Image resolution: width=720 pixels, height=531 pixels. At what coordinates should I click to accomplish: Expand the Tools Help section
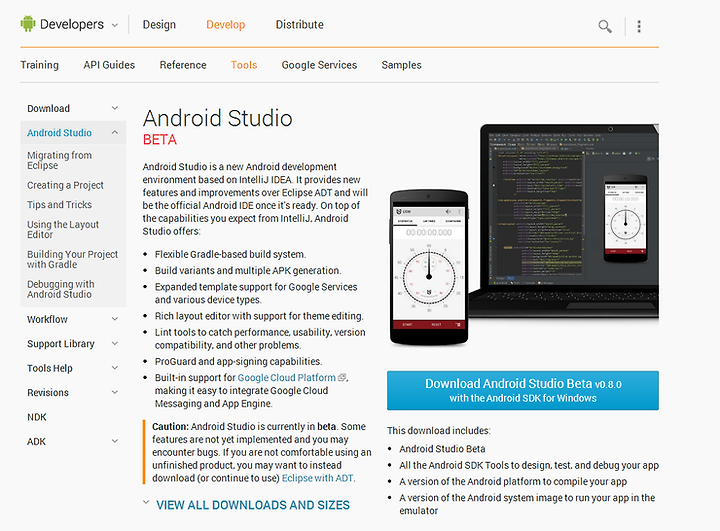(115, 367)
